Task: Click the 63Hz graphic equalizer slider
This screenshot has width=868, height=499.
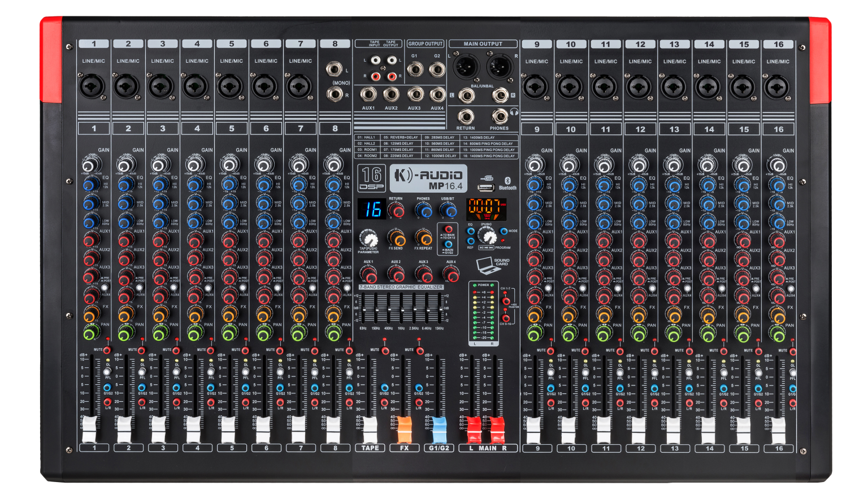Action: pos(363,310)
